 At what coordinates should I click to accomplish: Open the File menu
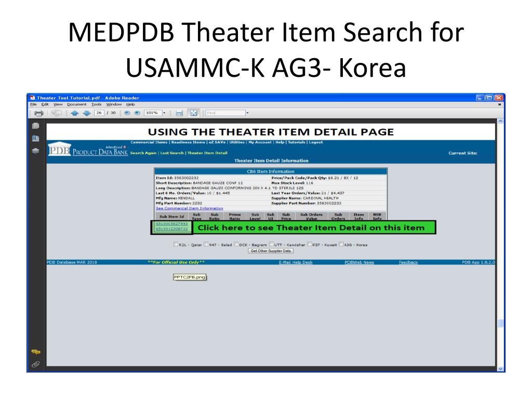(33, 104)
